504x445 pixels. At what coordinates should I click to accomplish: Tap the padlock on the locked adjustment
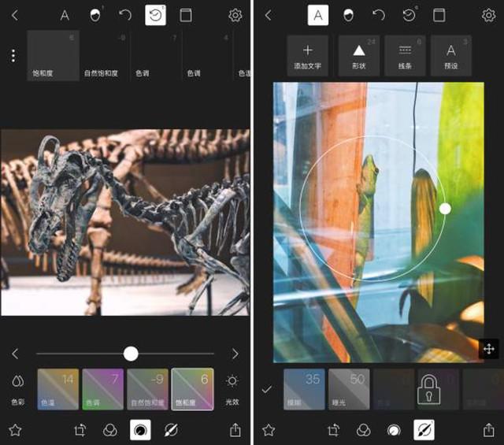coord(428,390)
